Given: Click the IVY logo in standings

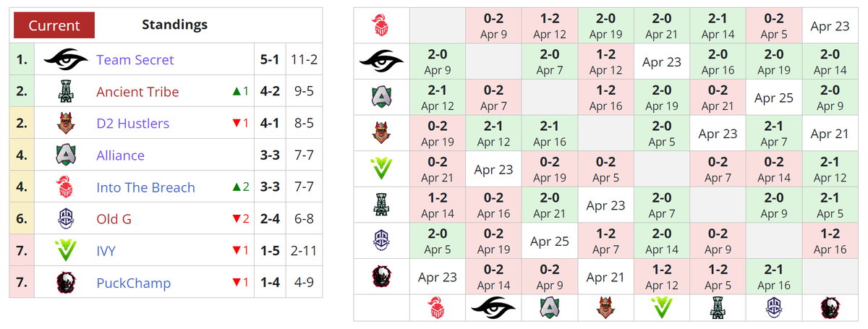Looking at the screenshot, I should click(x=66, y=250).
